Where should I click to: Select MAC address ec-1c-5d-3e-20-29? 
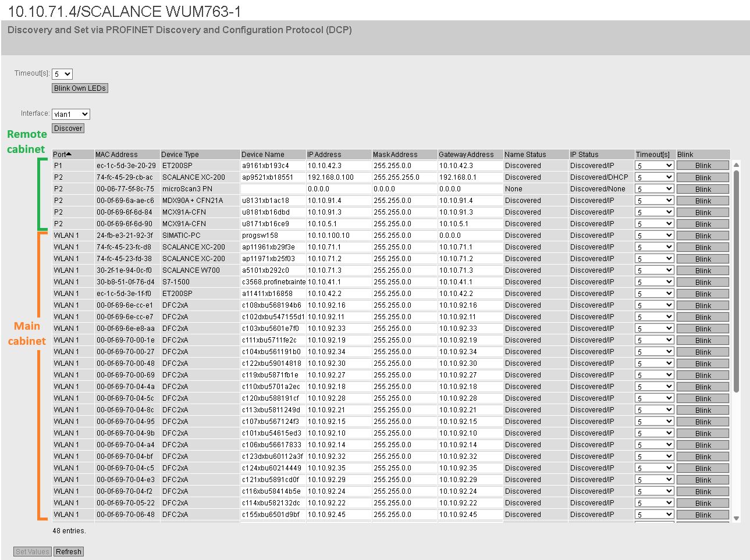(126, 166)
